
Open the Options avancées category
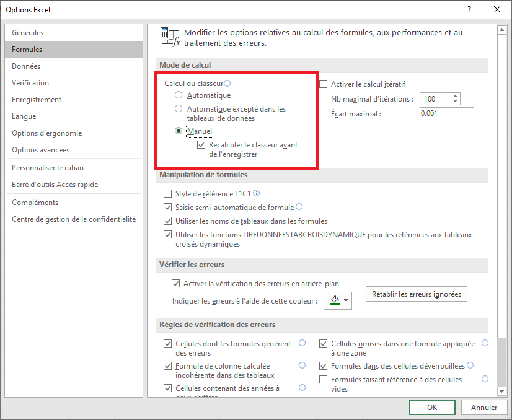74,150
